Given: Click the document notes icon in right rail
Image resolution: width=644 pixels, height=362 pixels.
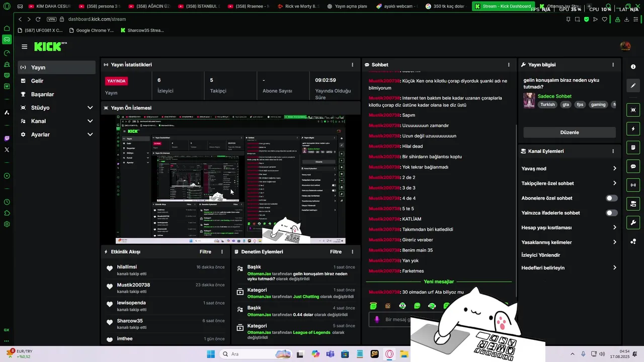Looking at the screenshot, I should [x=633, y=148].
